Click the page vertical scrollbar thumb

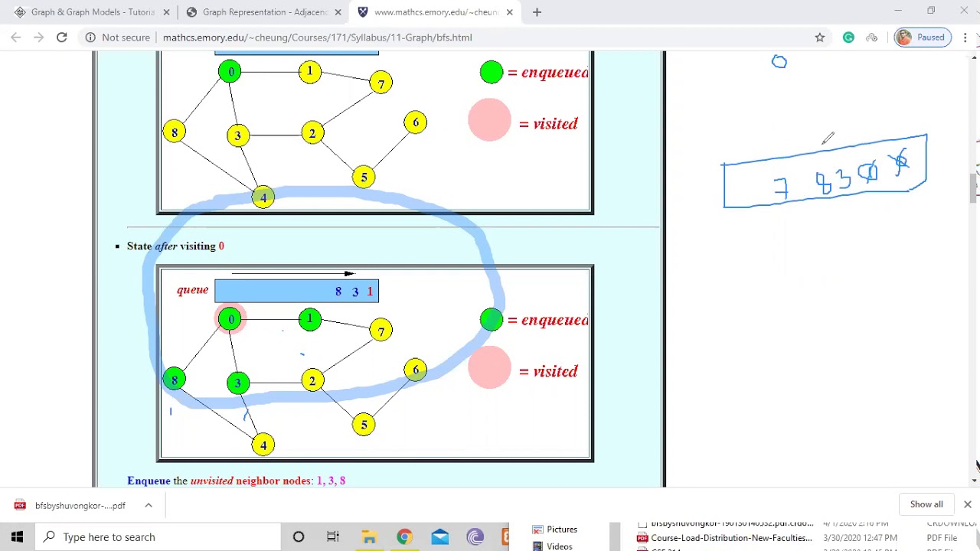(974, 187)
